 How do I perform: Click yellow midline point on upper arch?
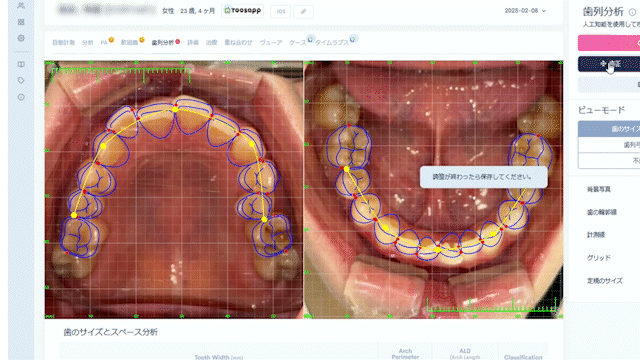pyautogui.click(x=175, y=109)
